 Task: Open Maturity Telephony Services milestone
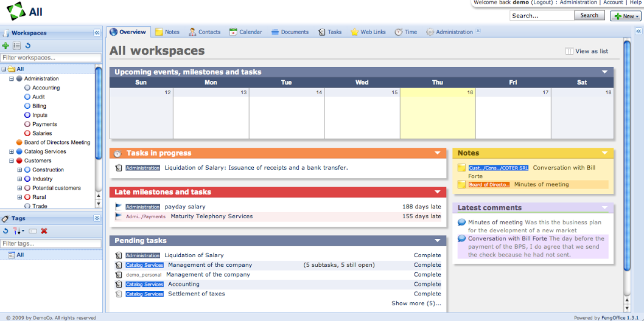(x=211, y=216)
